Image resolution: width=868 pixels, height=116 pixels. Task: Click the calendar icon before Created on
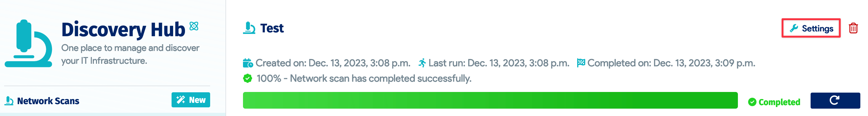248,63
